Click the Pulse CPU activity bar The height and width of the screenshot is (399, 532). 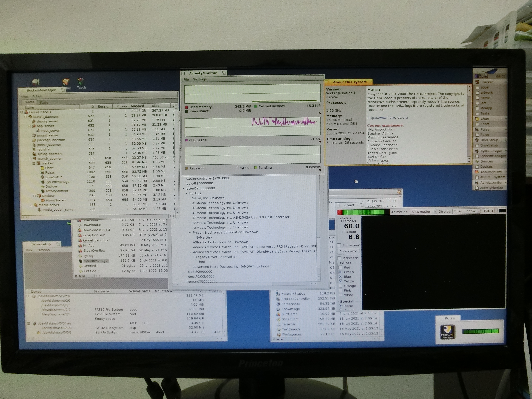[481, 331]
